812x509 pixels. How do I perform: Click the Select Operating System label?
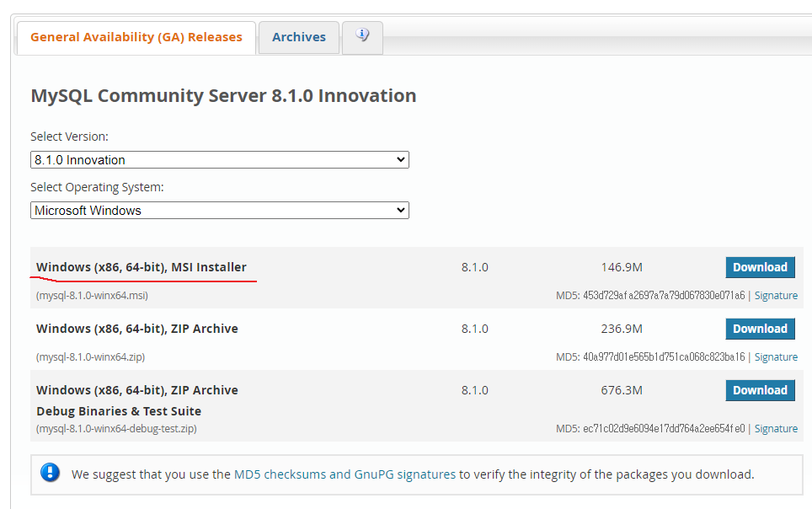[97, 187]
